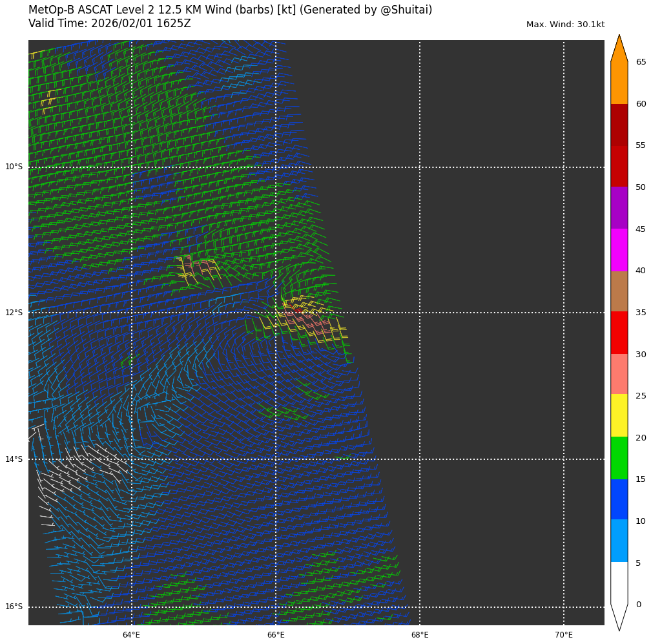
Task: Click the white arrow below the colorbar
Action: [x=619, y=616]
